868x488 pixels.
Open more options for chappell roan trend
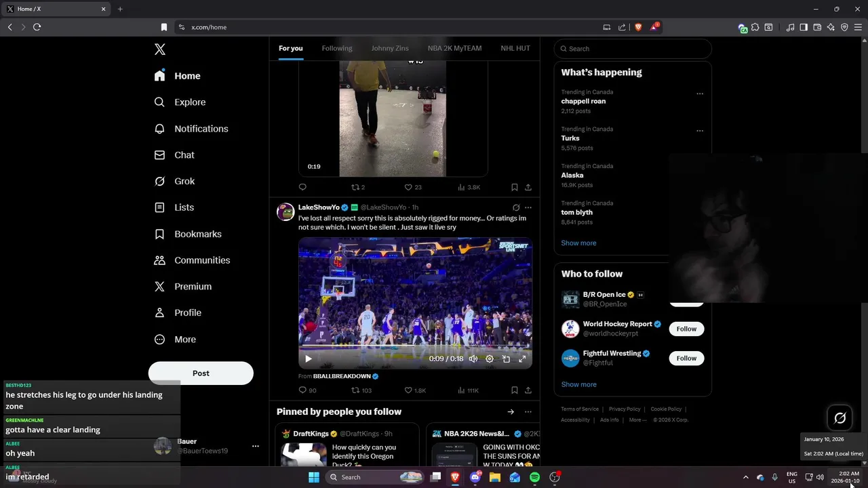pos(700,94)
